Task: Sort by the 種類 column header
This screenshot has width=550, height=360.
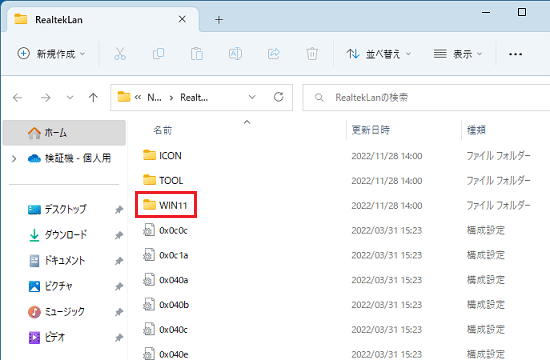Action: point(476,130)
